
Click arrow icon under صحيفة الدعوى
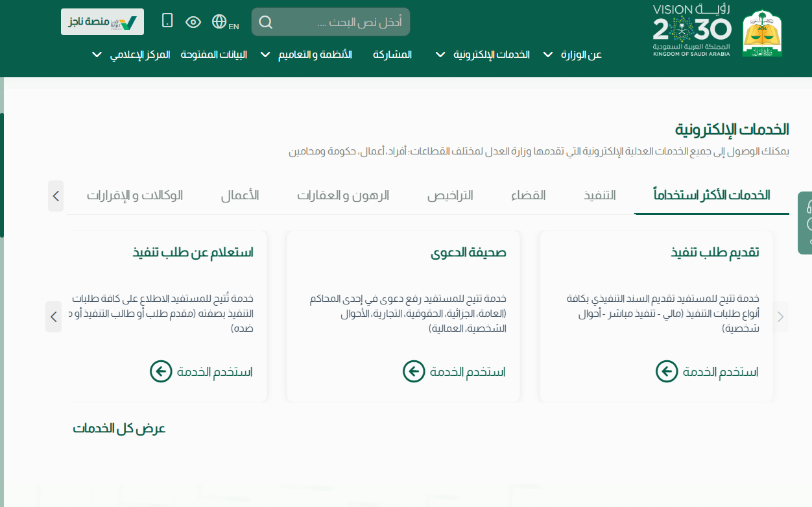click(x=413, y=371)
